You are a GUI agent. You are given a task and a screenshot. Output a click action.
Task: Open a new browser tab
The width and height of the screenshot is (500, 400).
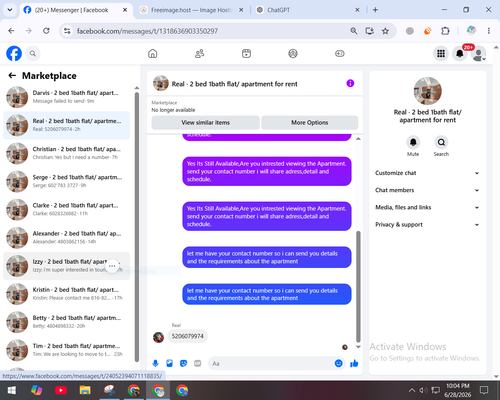pyautogui.click(x=375, y=10)
